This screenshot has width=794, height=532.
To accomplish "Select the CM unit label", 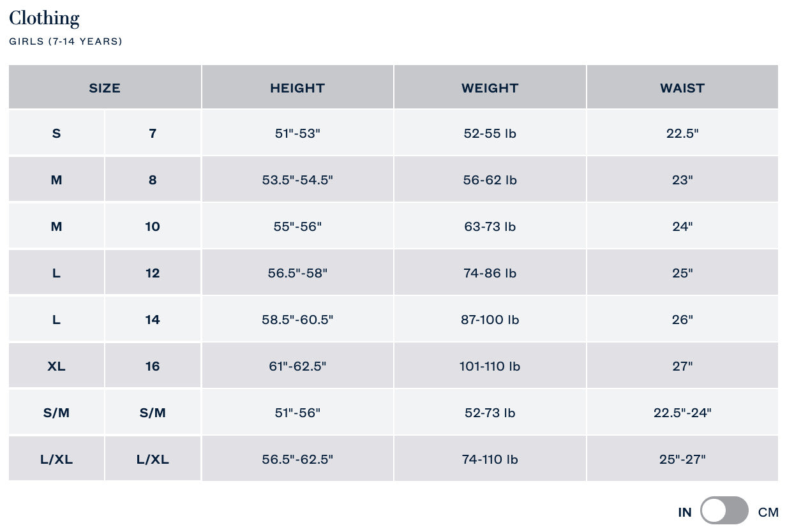I will pos(768,512).
